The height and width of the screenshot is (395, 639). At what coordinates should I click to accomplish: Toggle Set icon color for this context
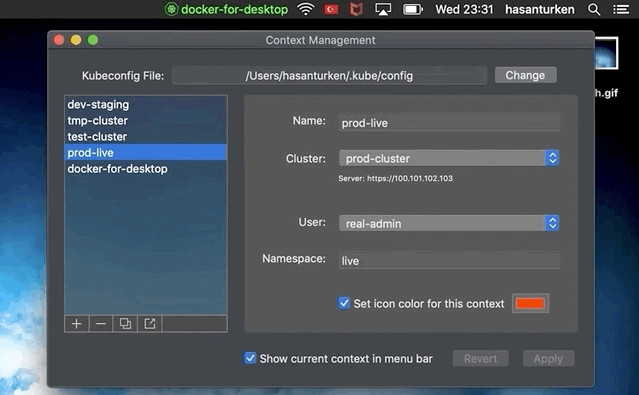[344, 303]
